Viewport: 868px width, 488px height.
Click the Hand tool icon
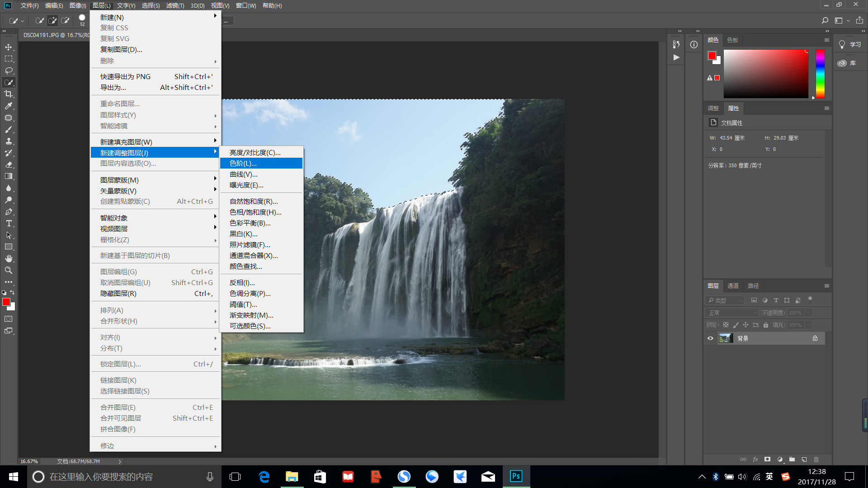coord(9,258)
